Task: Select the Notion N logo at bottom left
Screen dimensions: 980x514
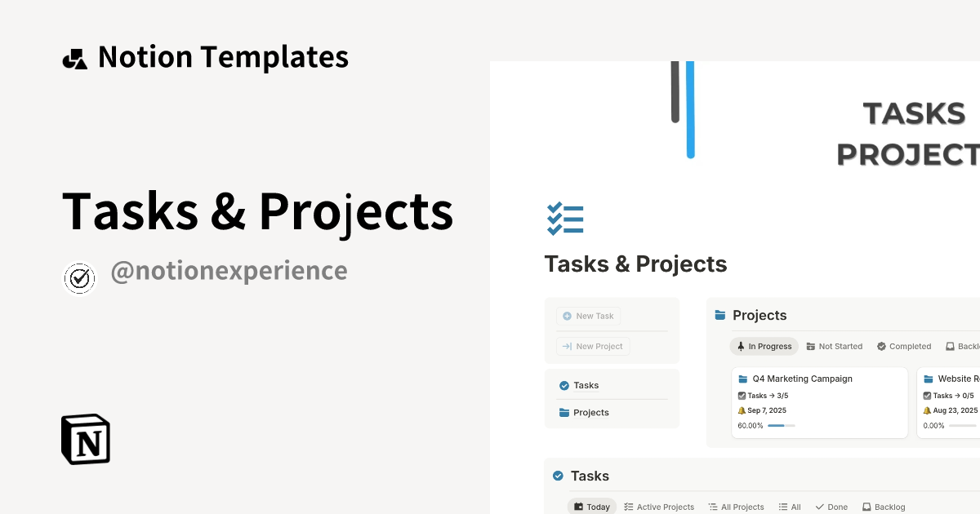Action: [x=85, y=439]
